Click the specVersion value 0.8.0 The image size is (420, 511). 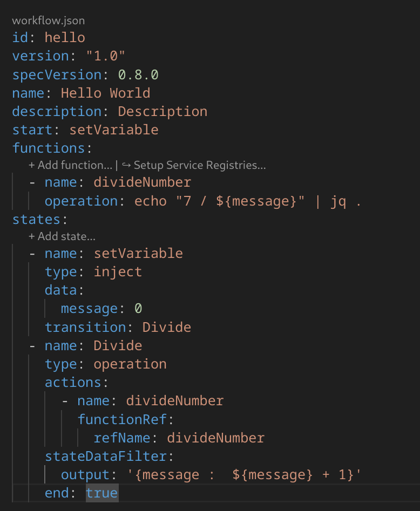tap(138, 74)
